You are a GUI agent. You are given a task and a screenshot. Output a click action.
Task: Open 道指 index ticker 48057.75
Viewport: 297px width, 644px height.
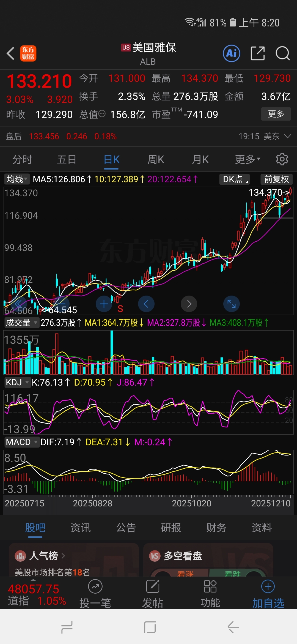pos(34,589)
